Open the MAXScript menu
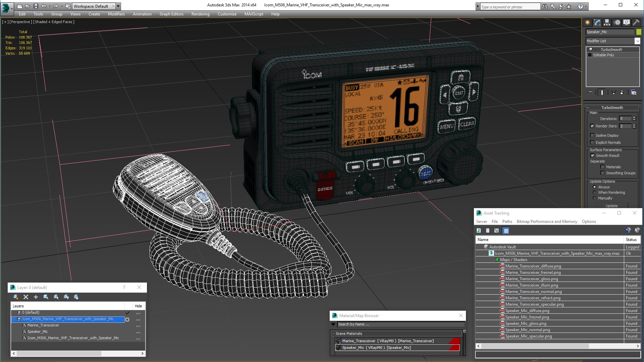This screenshot has width=644, height=362. [254, 14]
